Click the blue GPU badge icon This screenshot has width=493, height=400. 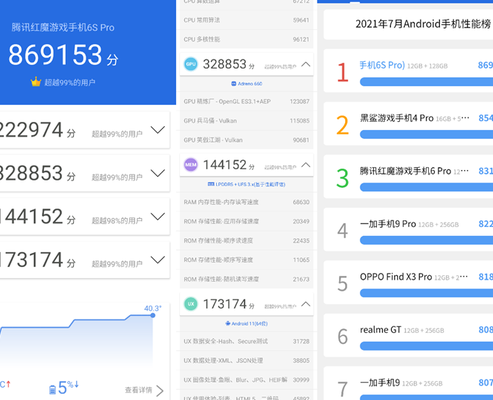[x=191, y=64]
